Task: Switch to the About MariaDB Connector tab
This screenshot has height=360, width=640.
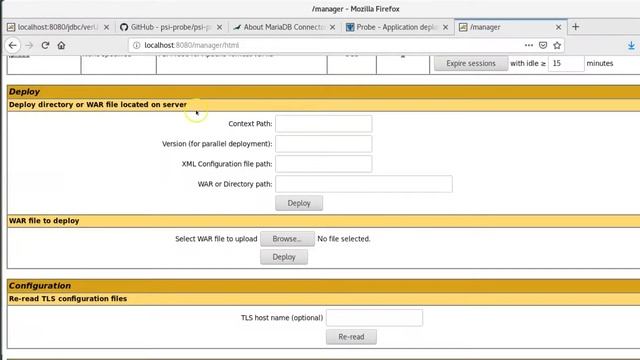Action: [x=284, y=27]
